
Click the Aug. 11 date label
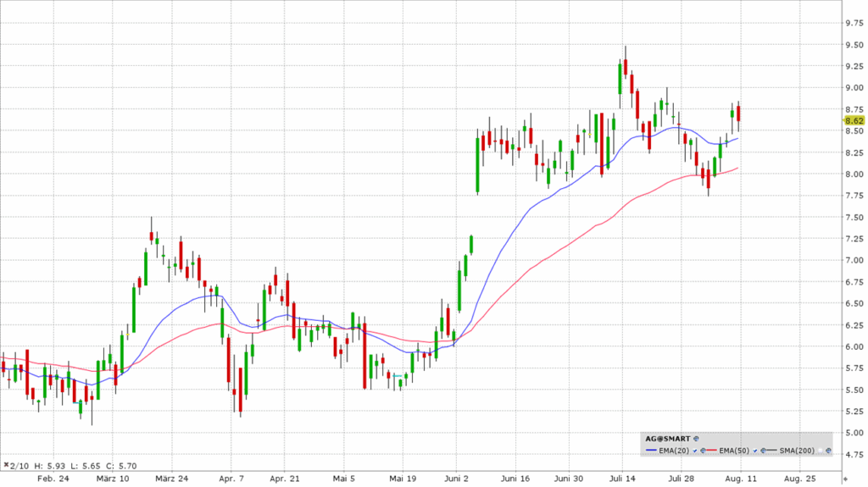741,479
